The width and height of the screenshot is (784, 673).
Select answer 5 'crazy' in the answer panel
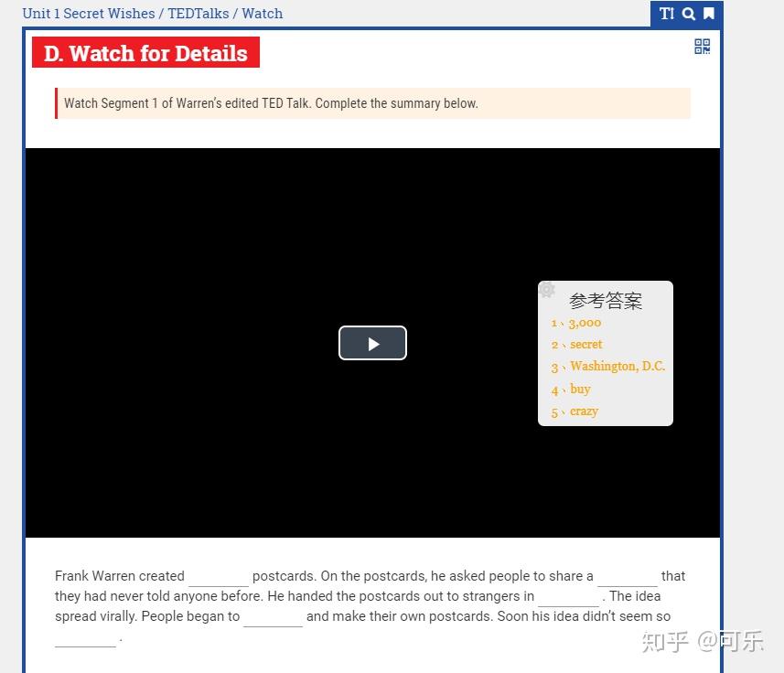(583, 411)
